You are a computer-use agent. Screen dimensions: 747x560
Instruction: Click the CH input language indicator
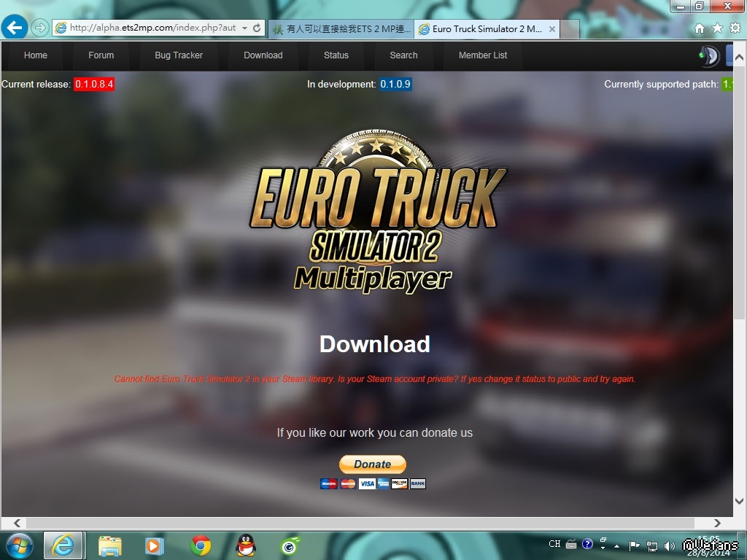point(554,544)
